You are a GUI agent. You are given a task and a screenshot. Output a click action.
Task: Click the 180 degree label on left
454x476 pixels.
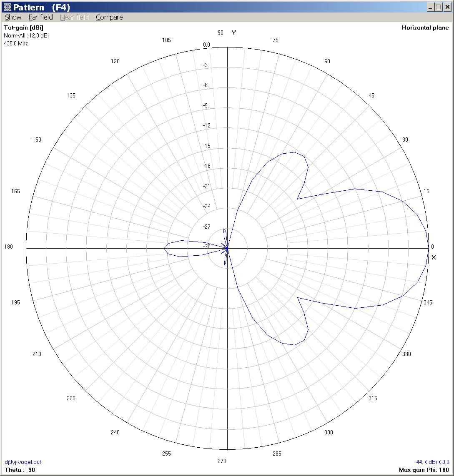click(x=8, y=247)
